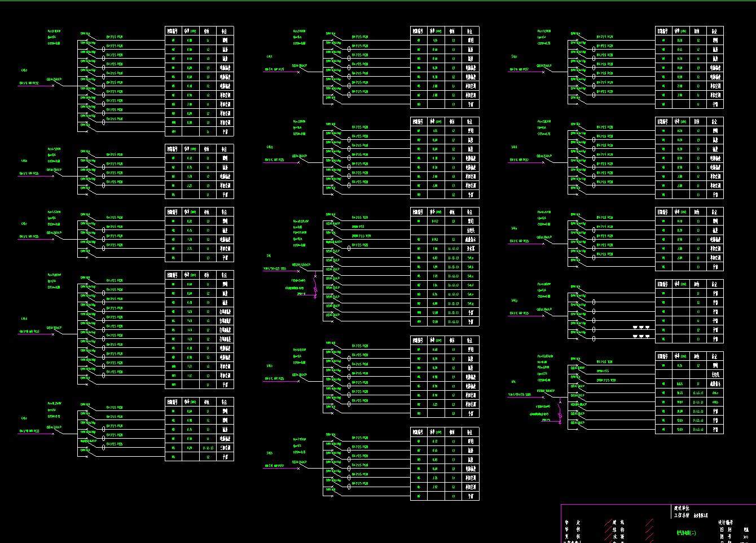Image resolution: width=756 pixels, height=543 pixels.
Task: Select the surge protector symbol in the bottom-right panel
Action: point(560,414)
